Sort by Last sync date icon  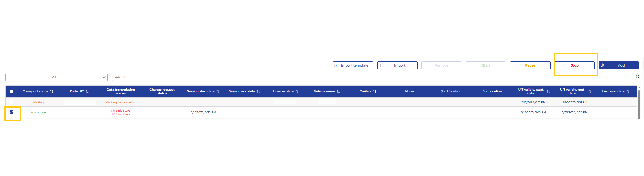point(628,91)
